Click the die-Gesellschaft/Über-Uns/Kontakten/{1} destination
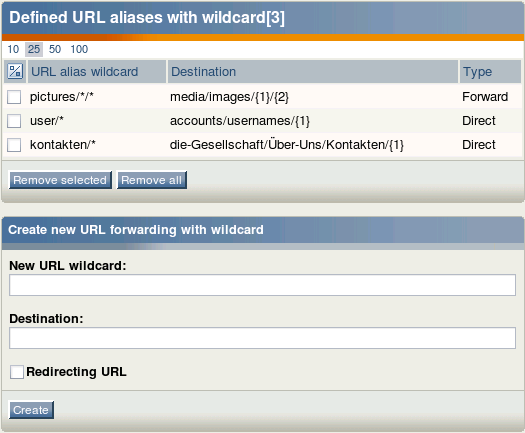 (x=287, y=145)
